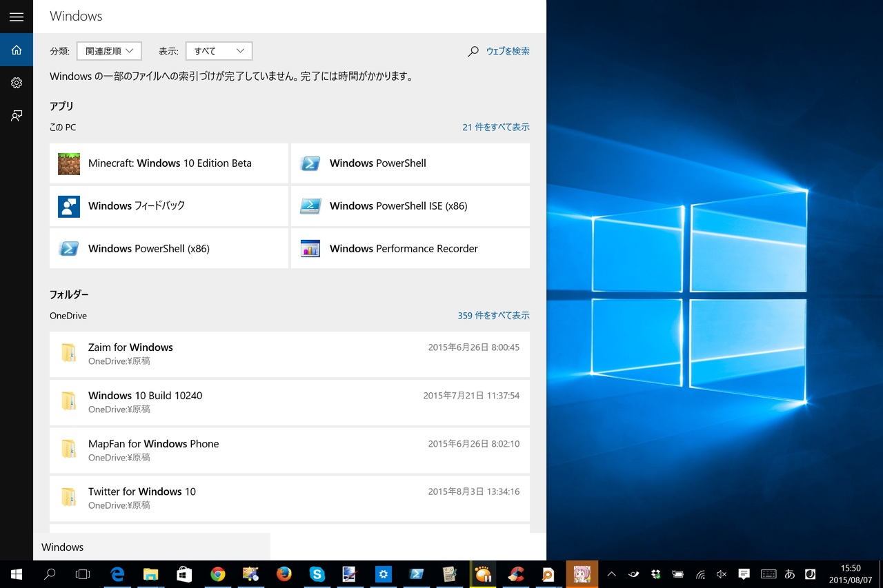The image size is (883, 588).
Task: Select the Windows search input field
Action: pyautogui.click(x=152, y=547)
